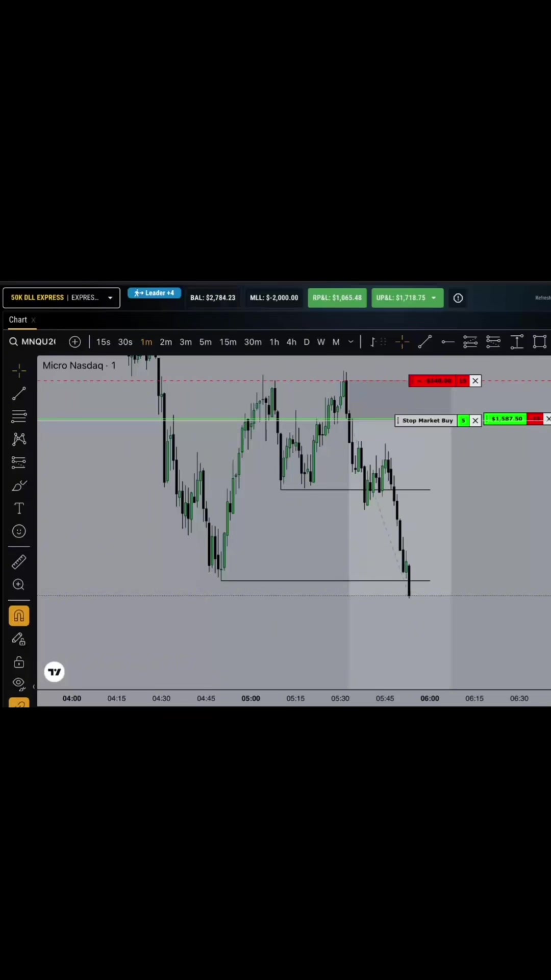
Task: Toggle the magnet snap mode
Action: point(19,616)
